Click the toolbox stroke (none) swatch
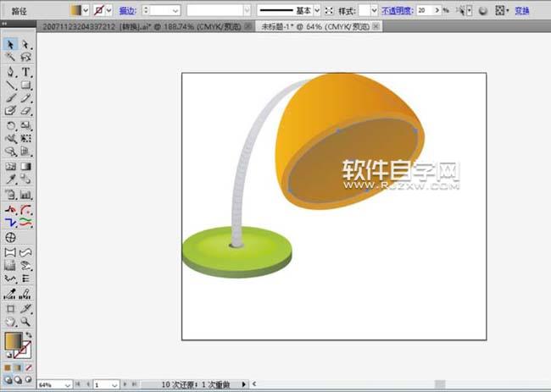 point(26,351)
